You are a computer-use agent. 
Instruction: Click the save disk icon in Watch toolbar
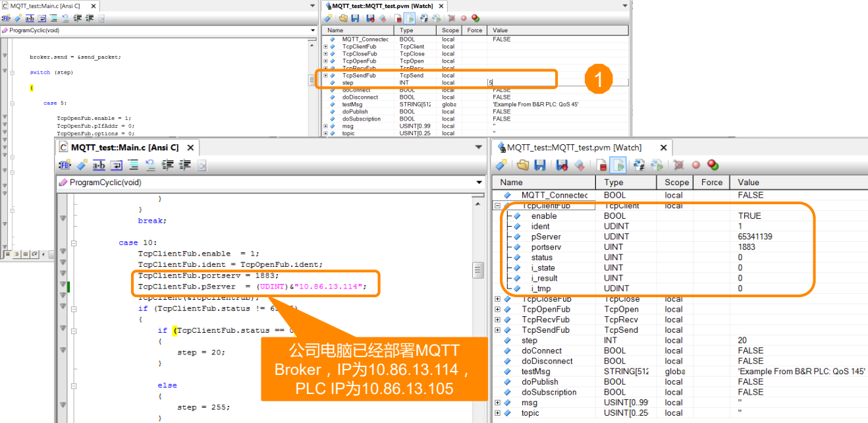click(539, 165)
